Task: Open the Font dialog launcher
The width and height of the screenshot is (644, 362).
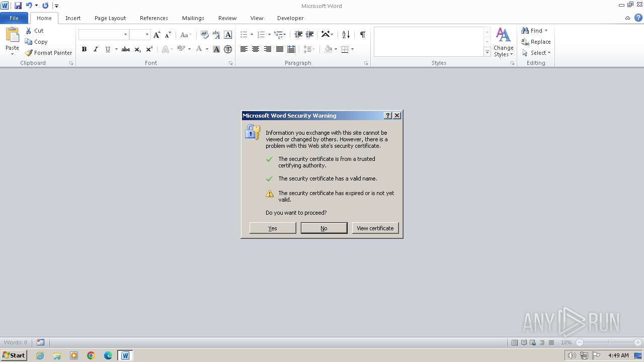Action: coord(231,63)
